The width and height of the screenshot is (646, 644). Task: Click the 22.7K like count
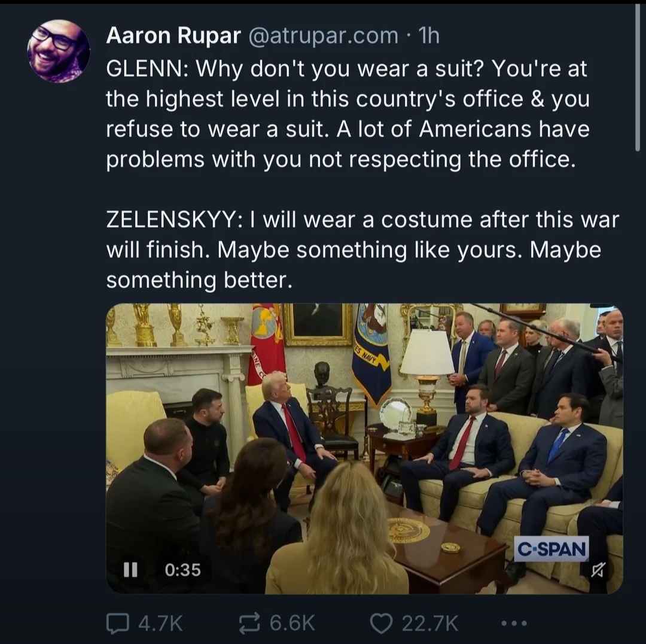pyautogui.click(x=429, y=623)
